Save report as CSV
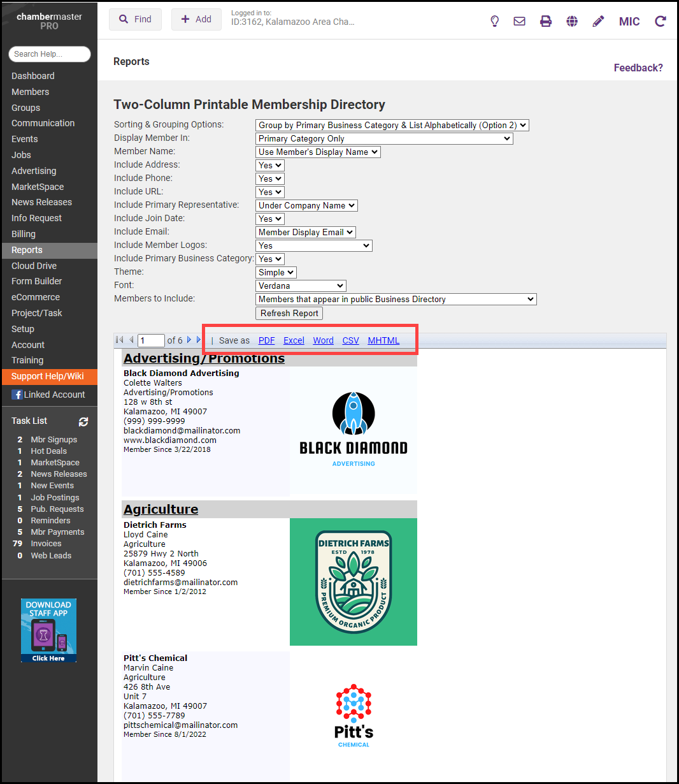Screen dimensions: 679x784 coord(350,340)
